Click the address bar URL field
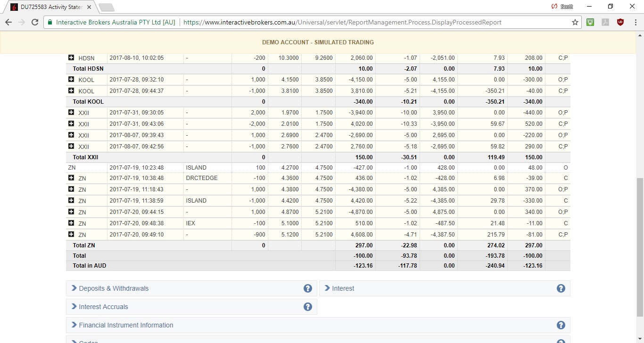The width and height of the screenshot is (644, 343). [342, 22]
